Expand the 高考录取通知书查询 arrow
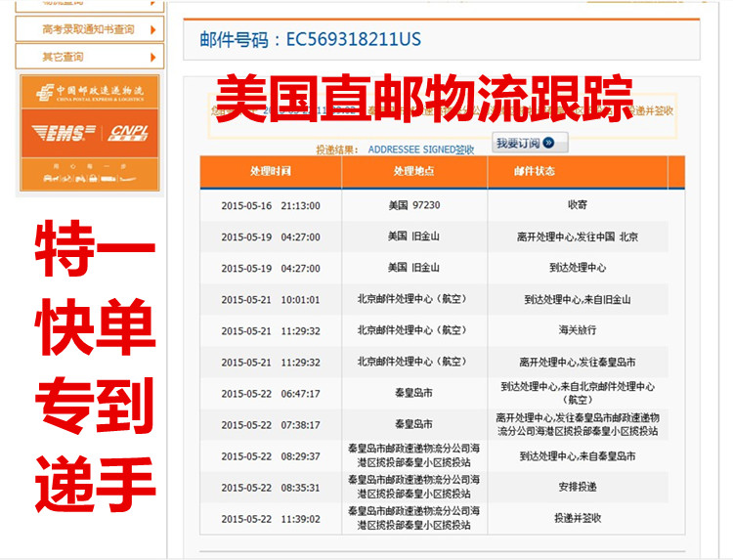733x560 pixels. 152,29
